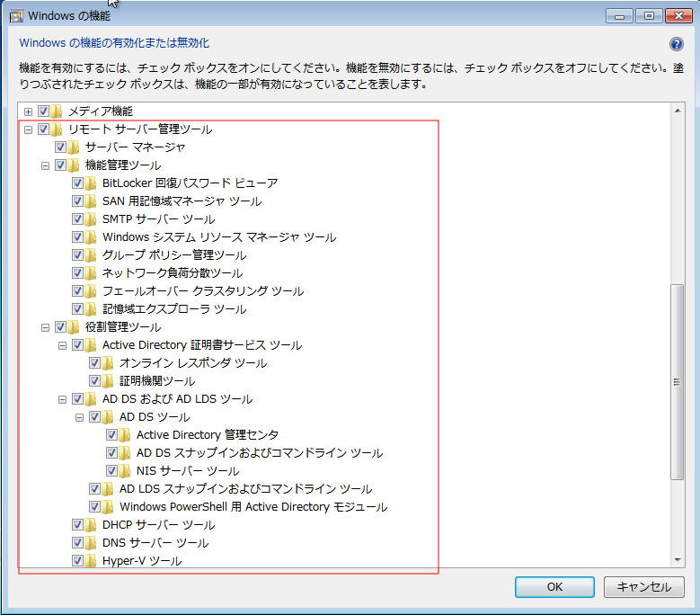Select ネットワーク負荷分散ツール row text
The width and height of the screenshot is (700, 615).
click(x=173, y=273)
